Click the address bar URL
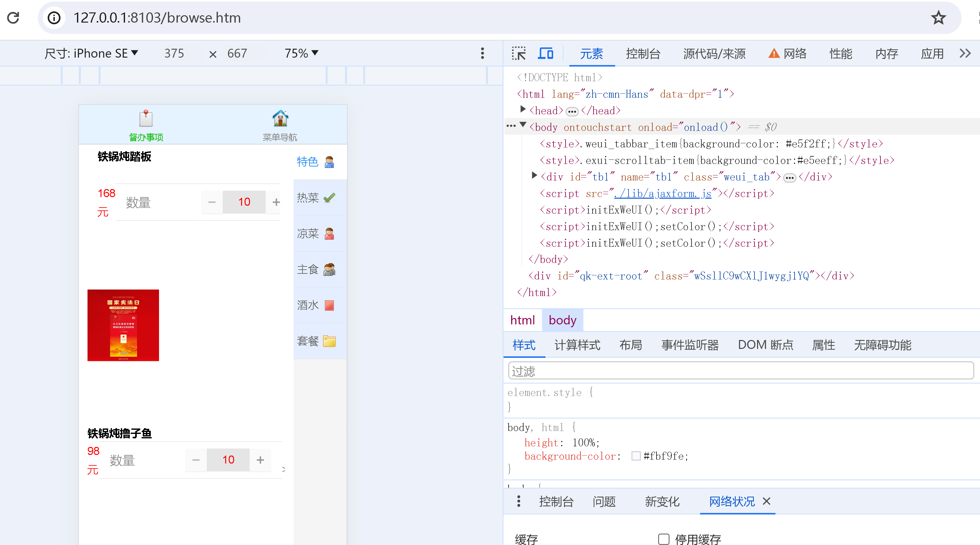Screen dimensions: 980x545 pyautogui.click(x=157, y=18)
